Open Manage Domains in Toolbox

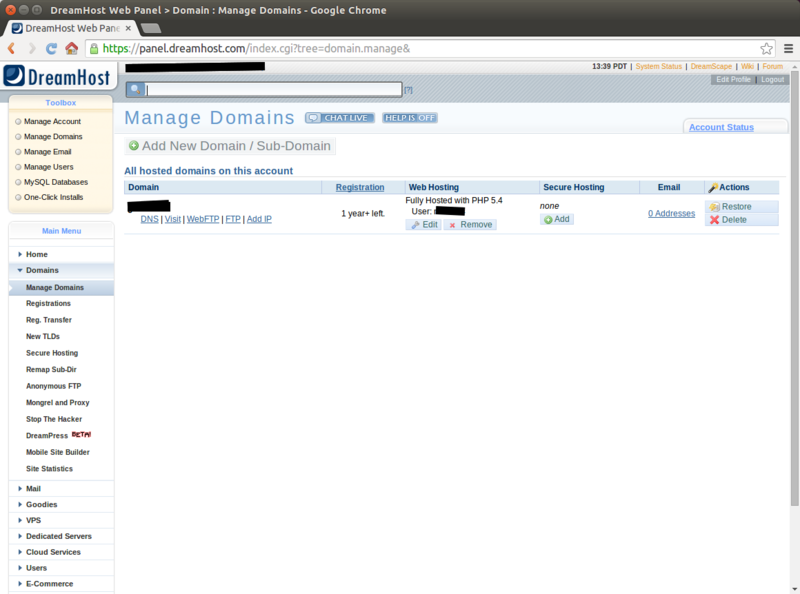[x=53, y=137]
